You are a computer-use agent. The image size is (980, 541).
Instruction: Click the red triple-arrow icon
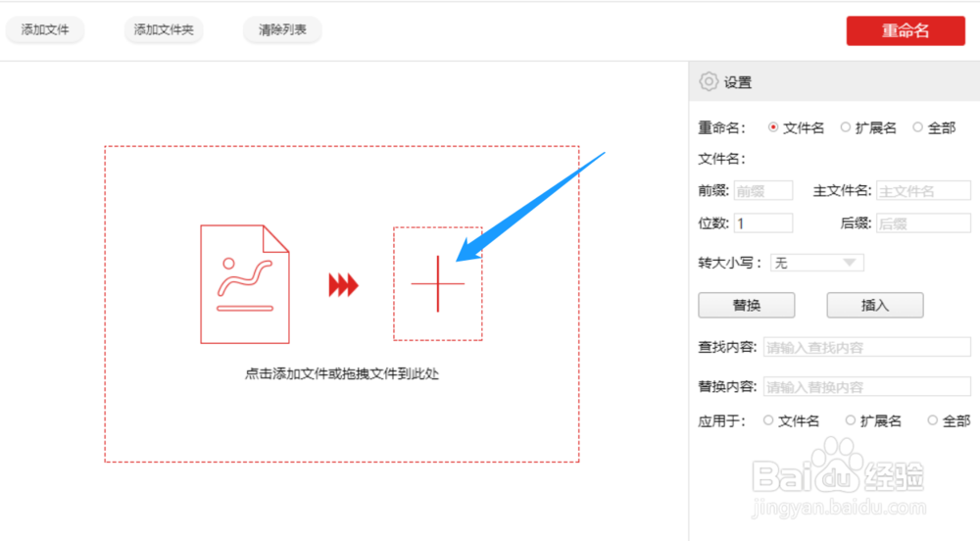(343, 285)
